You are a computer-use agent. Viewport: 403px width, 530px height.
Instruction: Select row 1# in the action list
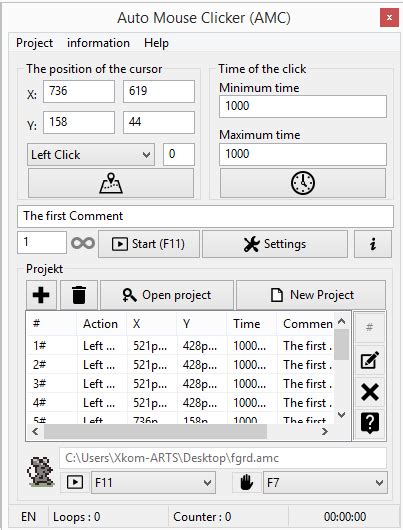click(x=180, y=345)
